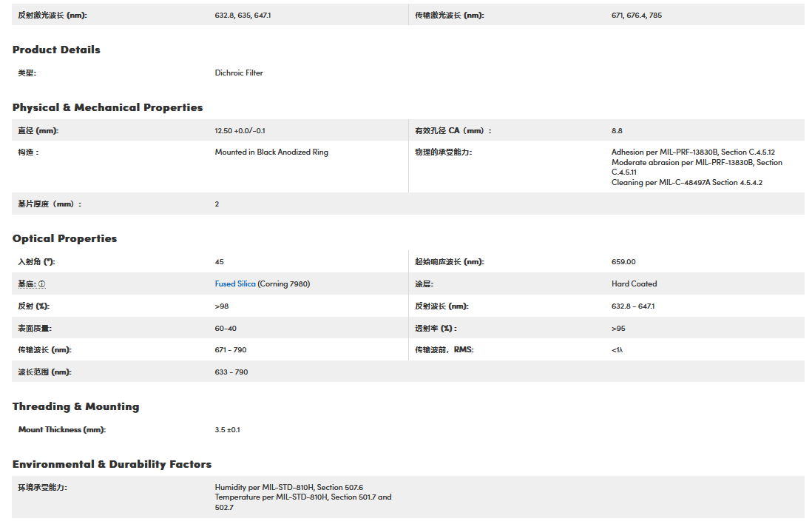Click the 632.8, 635, 647.1 reflection laser value

point(243,15)
